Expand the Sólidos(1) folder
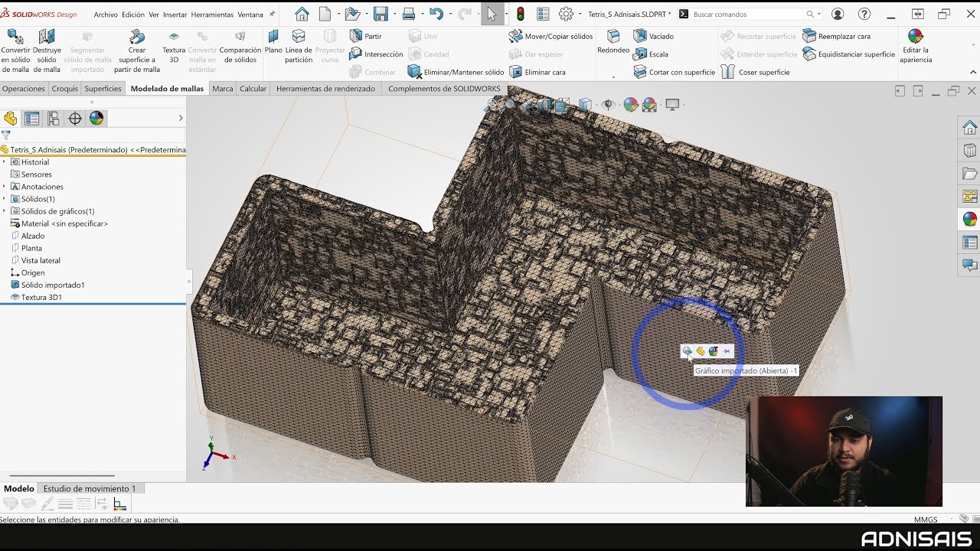The image size is (980, 551). 4,199
